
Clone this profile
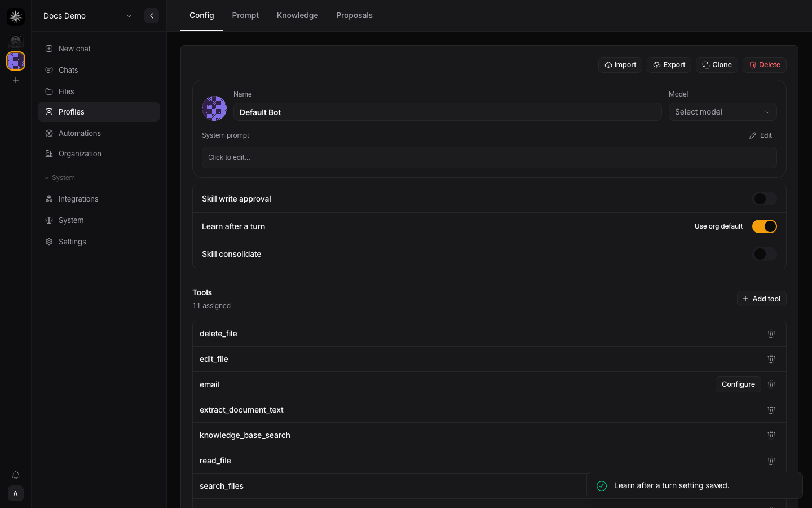point(717,65)
